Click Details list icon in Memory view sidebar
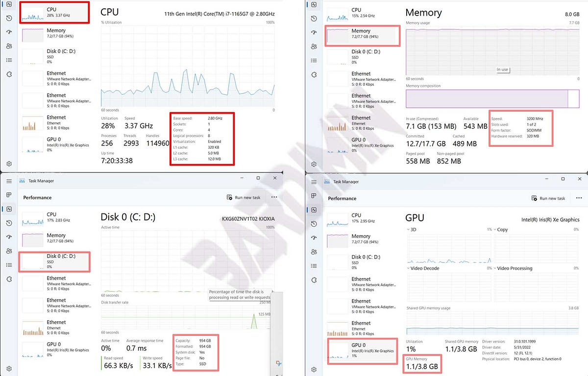Screen dimensions: 588x376 click(x=314, y=61)
